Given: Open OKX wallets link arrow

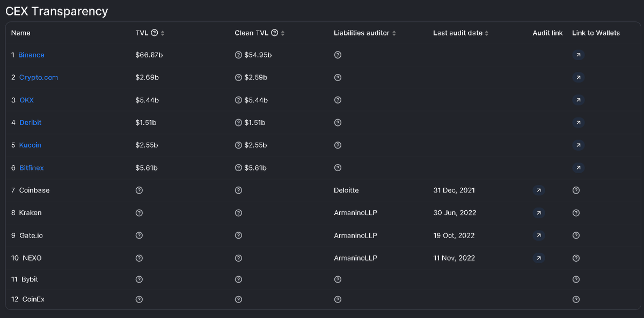Looking at the screenshot, I should pyautogui.click(x=578, y=100).
